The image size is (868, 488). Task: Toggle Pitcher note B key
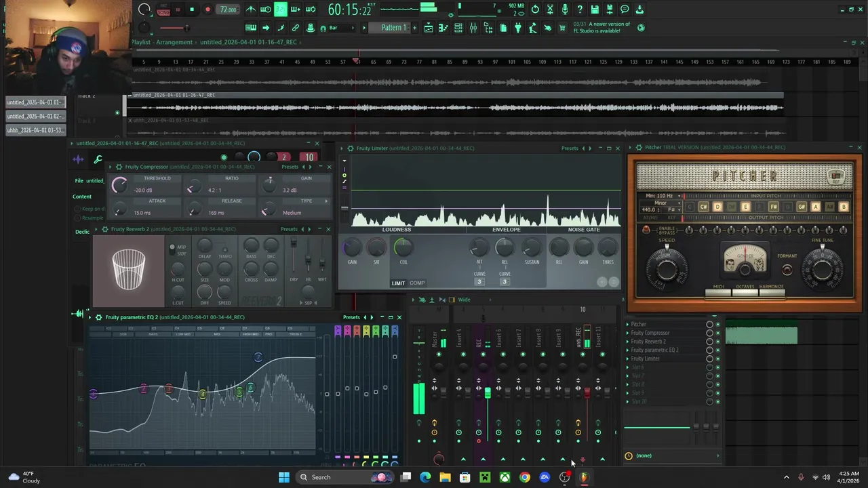pyautogui.click(x=844, y=207)
